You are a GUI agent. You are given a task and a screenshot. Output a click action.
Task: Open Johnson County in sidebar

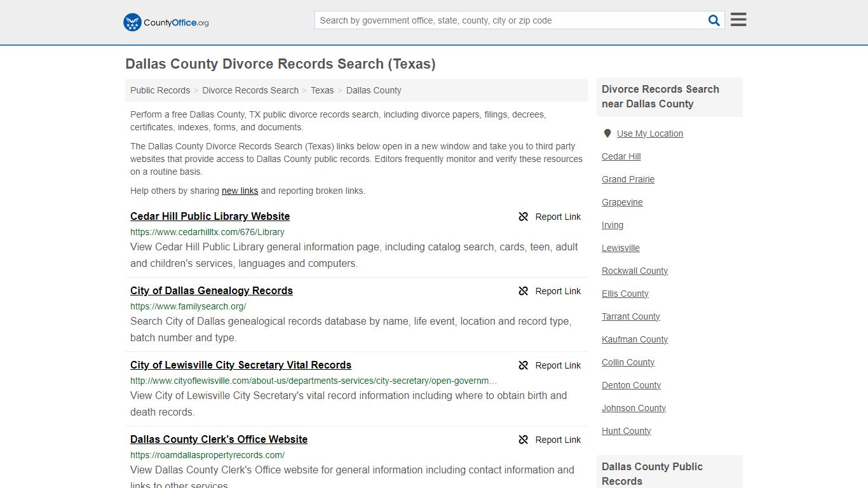(634, 408)
